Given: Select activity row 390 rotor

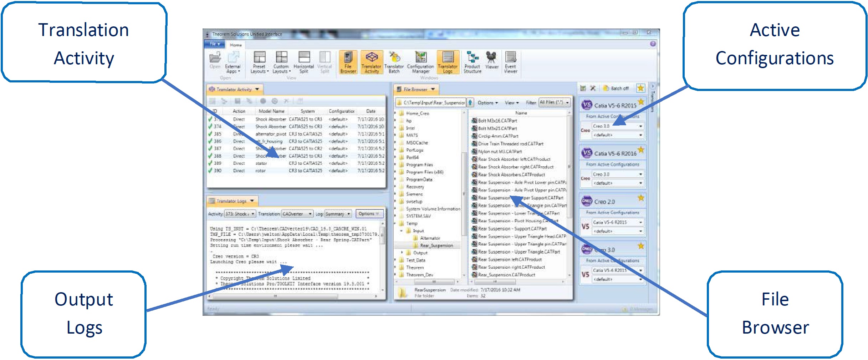Looking at the screenshot, I should tap(296, 171).
